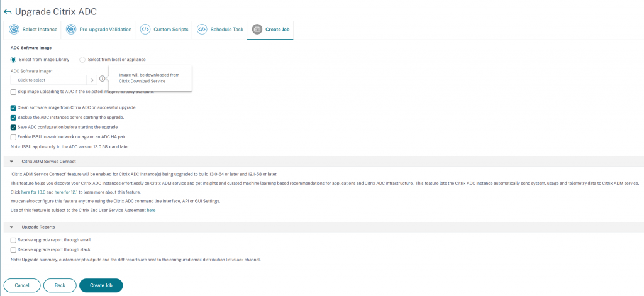Check Receive upgrade report through email
The width and height of the screenshot is (644, 296).
[14, 240]
